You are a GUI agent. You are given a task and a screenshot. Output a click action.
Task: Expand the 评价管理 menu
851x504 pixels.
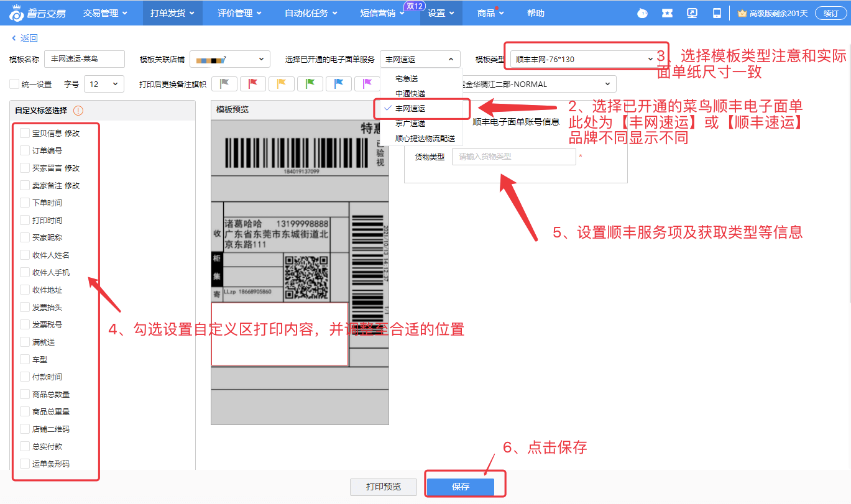click(239, 13)
